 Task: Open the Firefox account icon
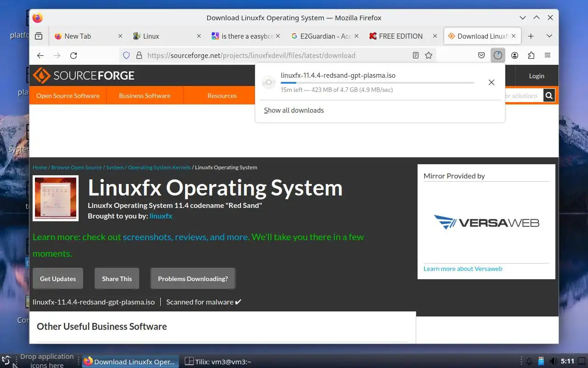pos(514,55)
